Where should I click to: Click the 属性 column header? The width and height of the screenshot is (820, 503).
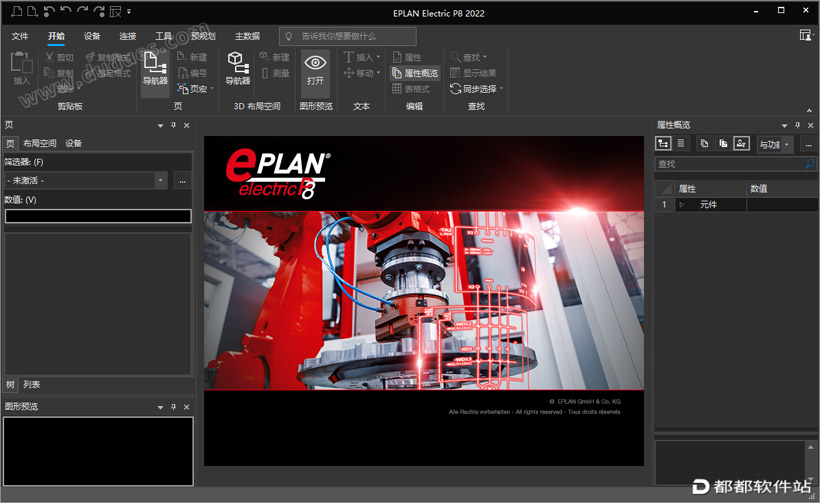[x=711, y=189]
